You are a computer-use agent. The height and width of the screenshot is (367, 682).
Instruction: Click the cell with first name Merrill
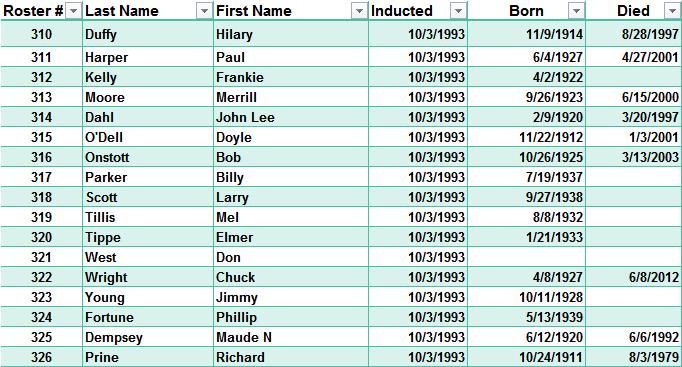[x=291, y=97]
